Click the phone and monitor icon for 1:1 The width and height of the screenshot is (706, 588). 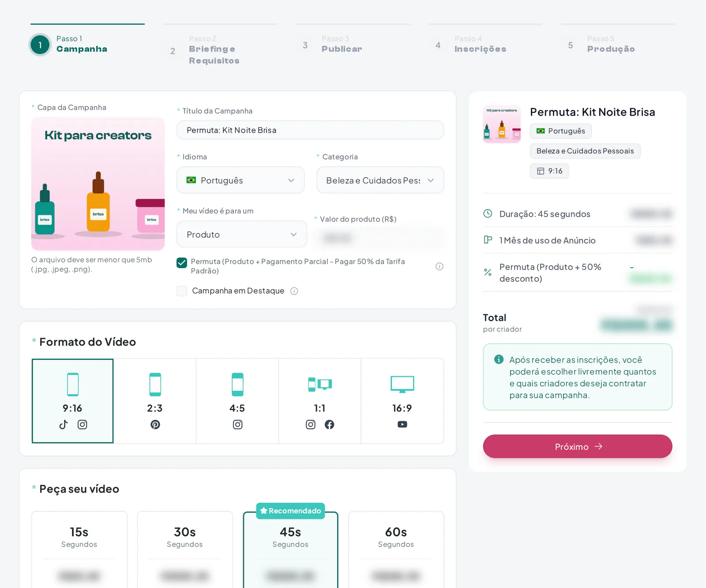320,384
